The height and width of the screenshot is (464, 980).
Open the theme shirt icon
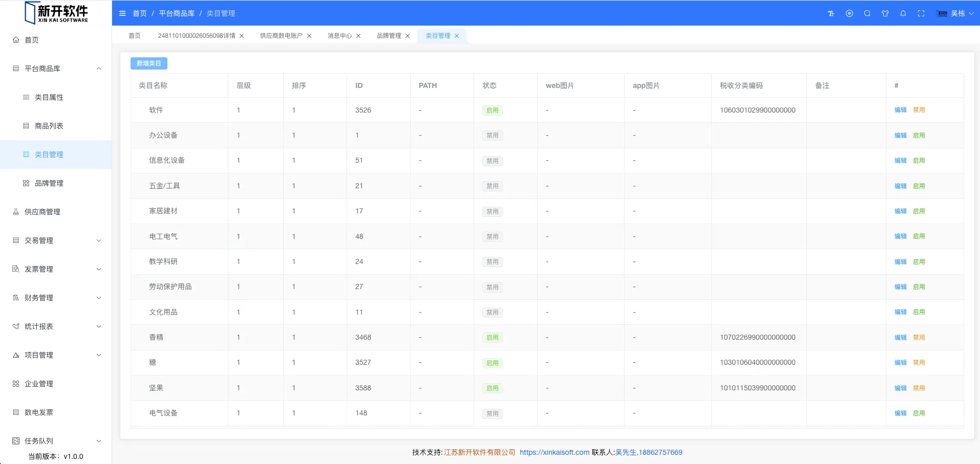[x=885, y=14]
